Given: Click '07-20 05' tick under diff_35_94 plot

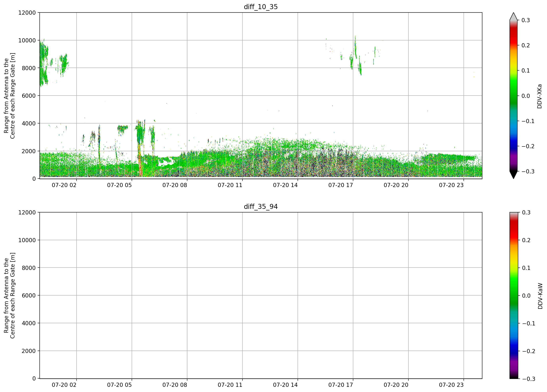Looking at the screenshot, I should click(x=119, y=385).
